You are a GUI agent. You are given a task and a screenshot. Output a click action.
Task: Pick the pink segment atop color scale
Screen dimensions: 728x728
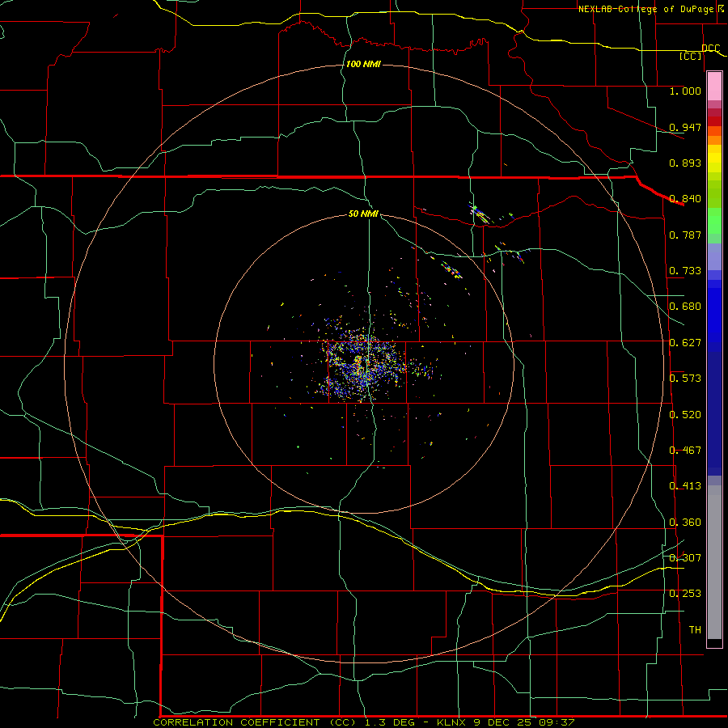coord(714,87)
